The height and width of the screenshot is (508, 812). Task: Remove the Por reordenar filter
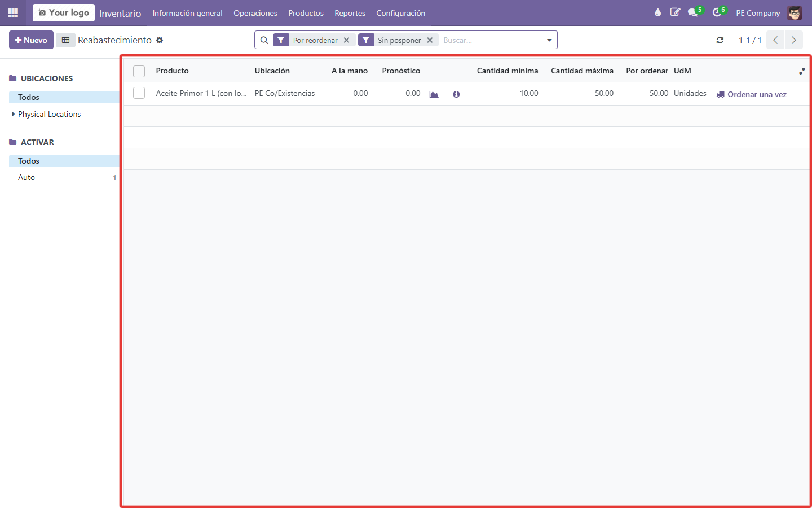click(347, 40)
